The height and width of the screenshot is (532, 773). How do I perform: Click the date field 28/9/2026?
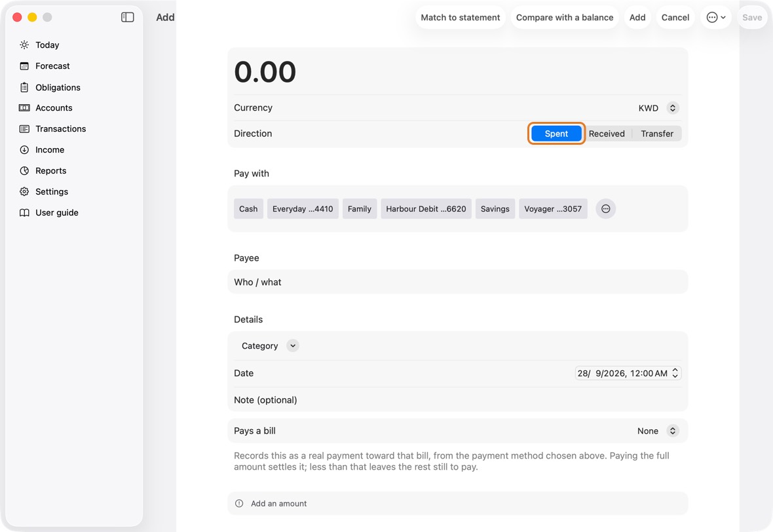[628, 373]
